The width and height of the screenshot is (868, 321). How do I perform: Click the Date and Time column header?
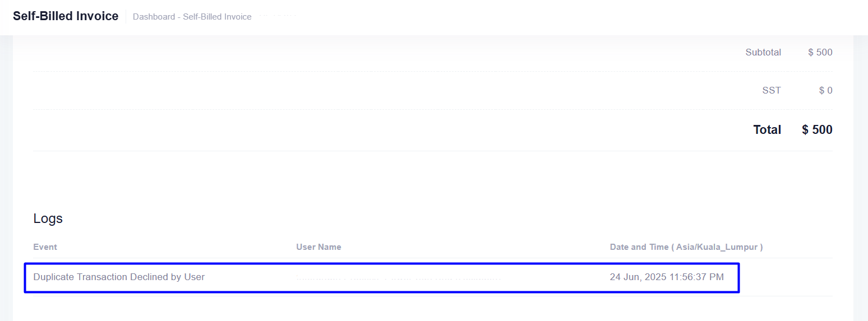pyautogui.click(x=638, y=247)
